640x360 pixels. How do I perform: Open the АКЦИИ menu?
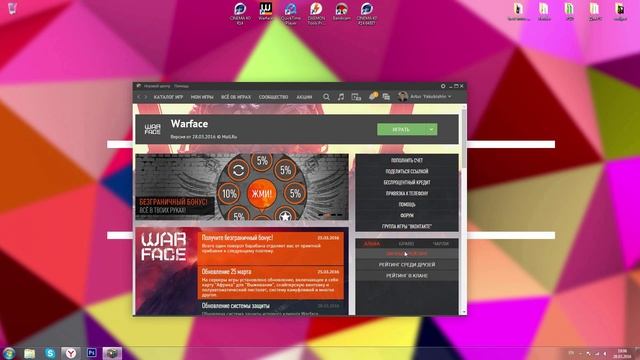pyautogui.click(x=304, y=97)
